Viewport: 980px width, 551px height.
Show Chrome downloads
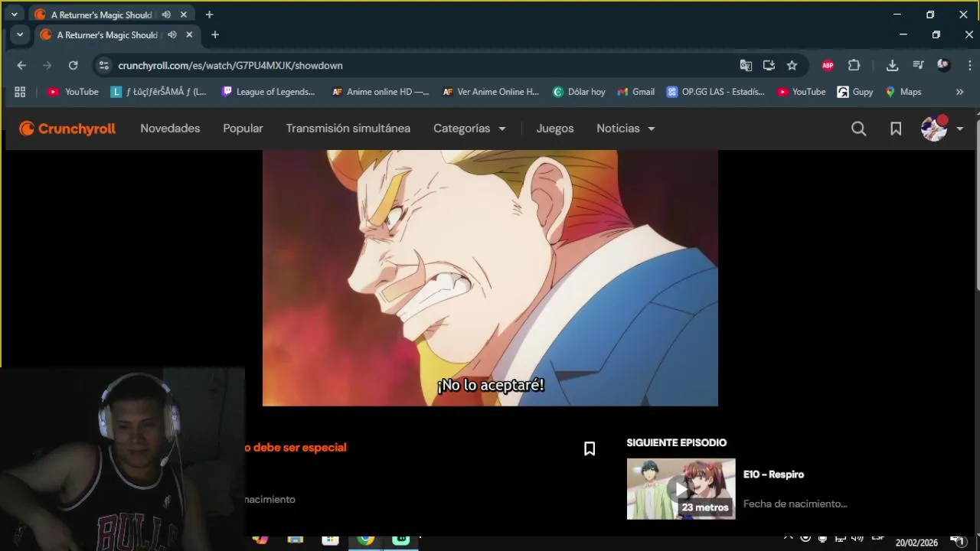pos(892,66)
